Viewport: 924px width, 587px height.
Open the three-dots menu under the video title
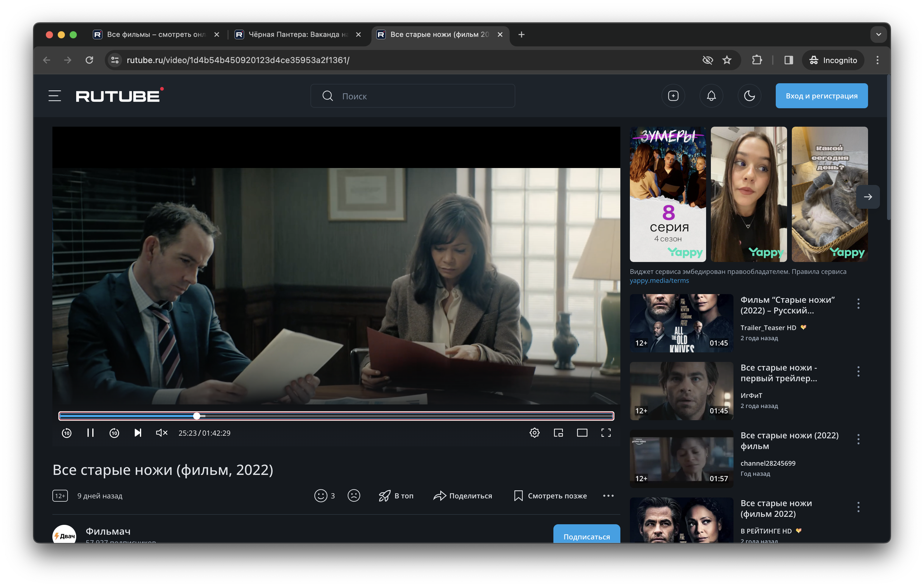[x=608, y=496]
